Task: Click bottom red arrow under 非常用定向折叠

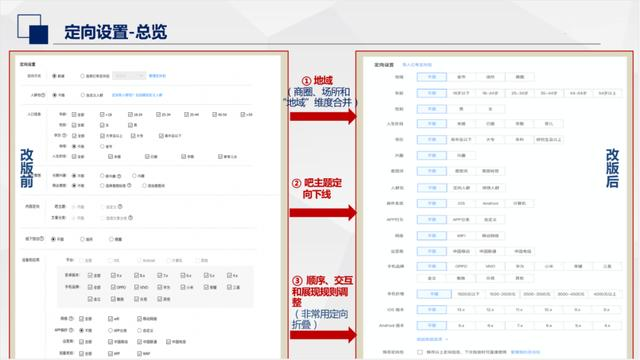Action: click(323, 335)
